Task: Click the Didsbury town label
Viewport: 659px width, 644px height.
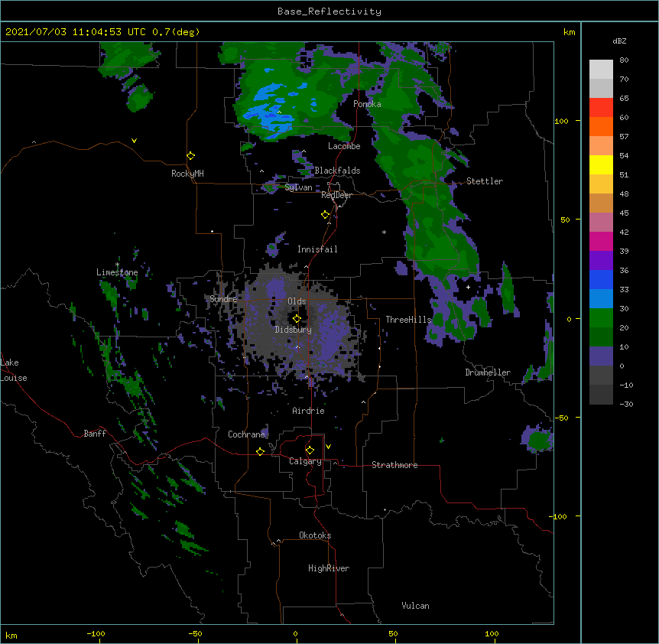Action: coord(294,330)
